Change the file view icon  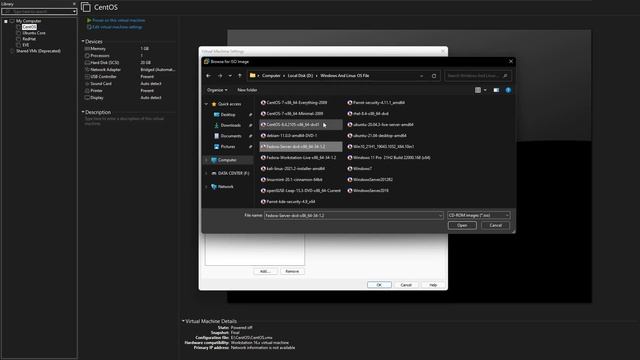(x=478, y=90)
